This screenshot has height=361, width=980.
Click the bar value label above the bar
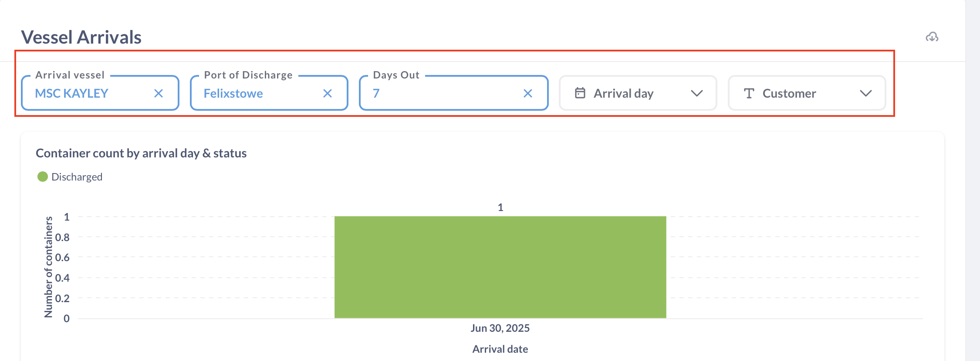pyautogui.click(x=500, y=208)
